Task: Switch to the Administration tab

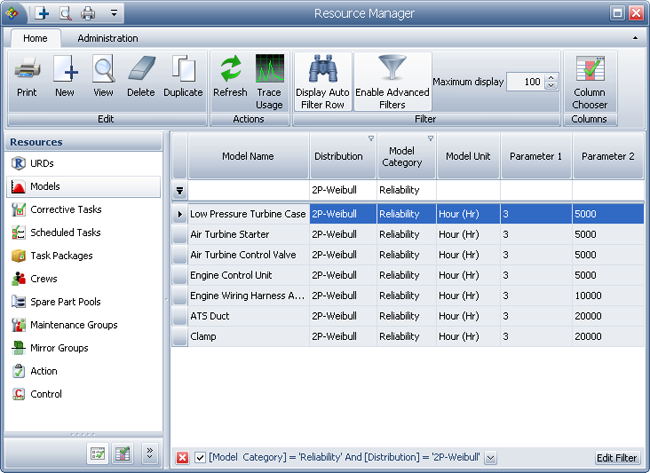Action: tap(108, 38)
